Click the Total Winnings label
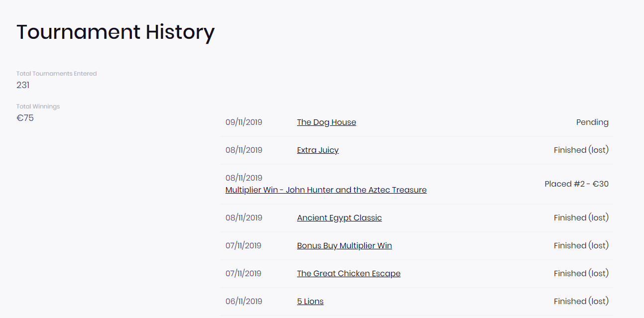The image size is (644, 318). tap(38, 106)
